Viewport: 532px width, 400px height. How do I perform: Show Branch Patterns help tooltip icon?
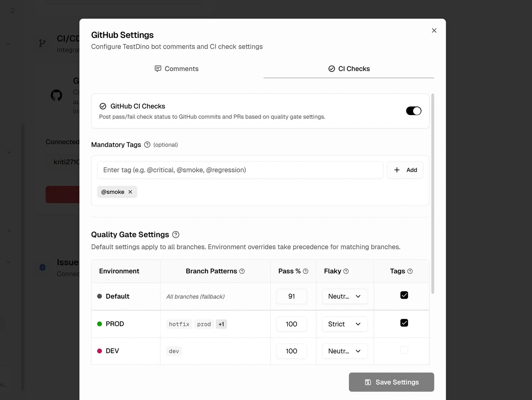click(x=242, y=271)
